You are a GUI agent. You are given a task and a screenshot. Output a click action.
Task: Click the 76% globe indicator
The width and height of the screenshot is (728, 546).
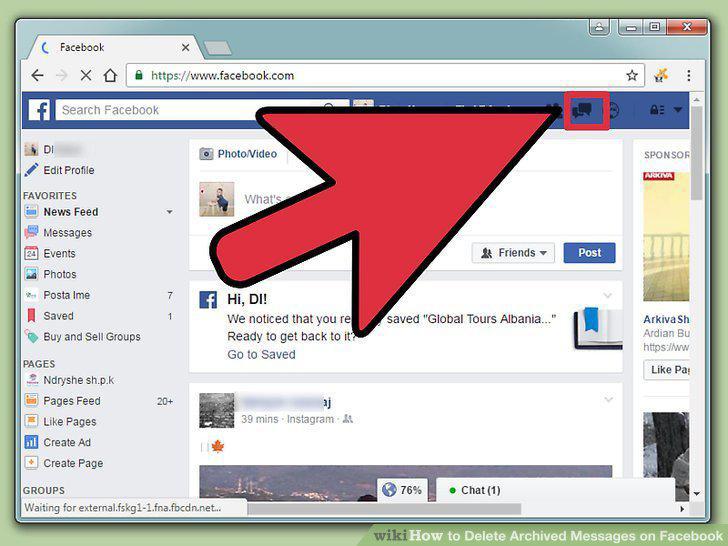click(402, 490)
